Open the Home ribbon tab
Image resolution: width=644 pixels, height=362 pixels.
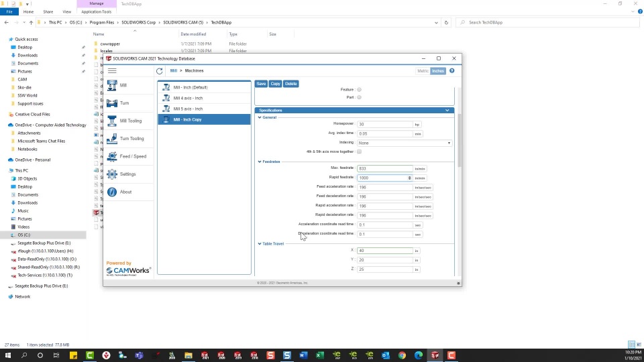28,12
